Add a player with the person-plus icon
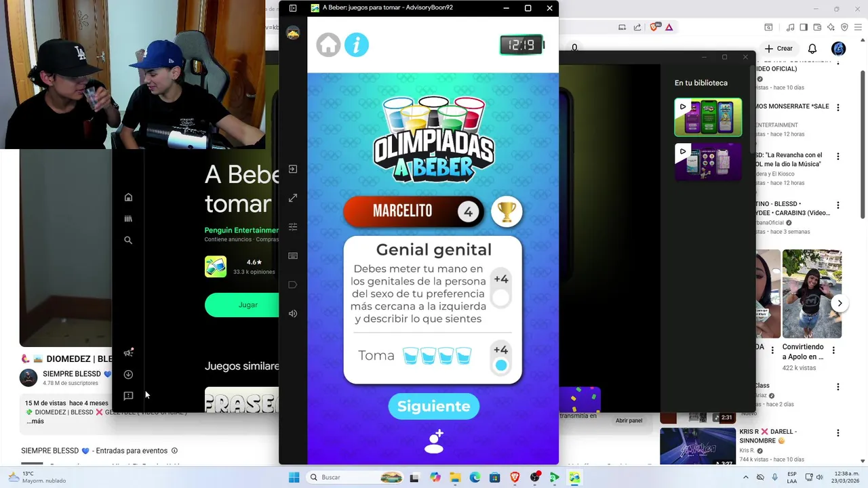Screen dimensions: 868x488 [x=434, y=441]
